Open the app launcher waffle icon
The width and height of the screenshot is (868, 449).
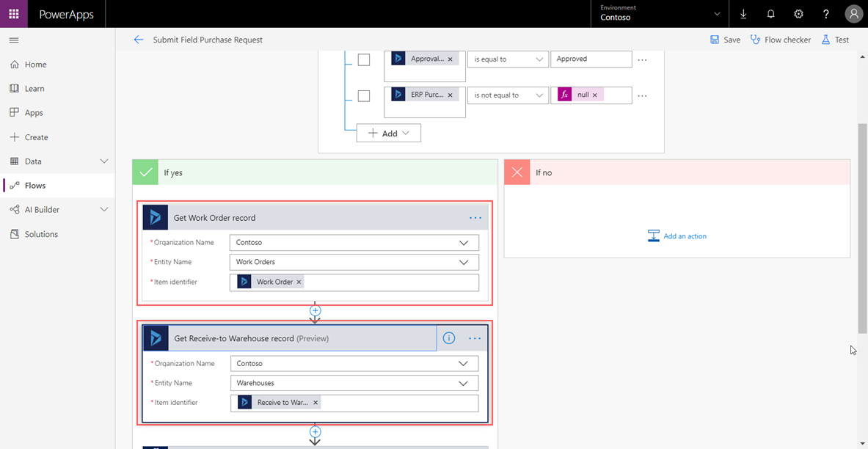(14, 14)
